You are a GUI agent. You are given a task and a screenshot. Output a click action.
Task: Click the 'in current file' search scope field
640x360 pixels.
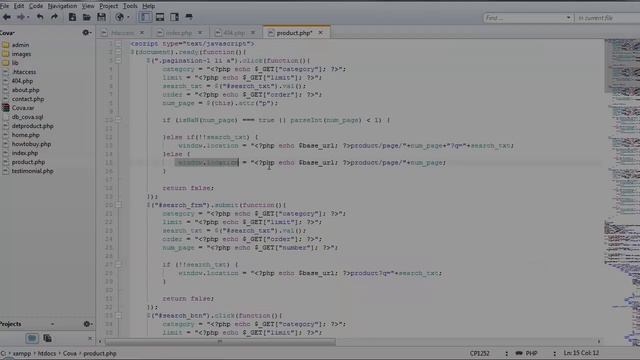point(607,18)
